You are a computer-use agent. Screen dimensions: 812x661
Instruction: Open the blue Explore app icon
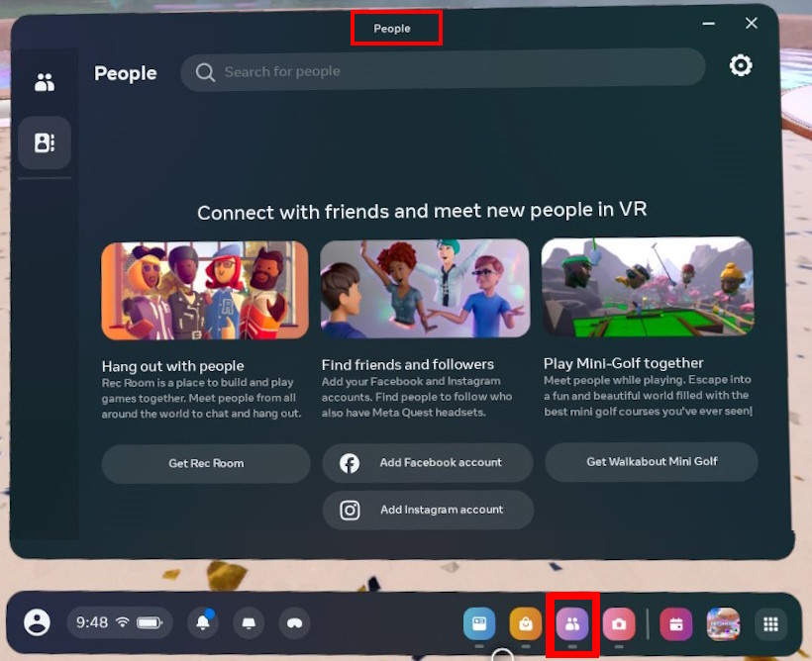479,623
